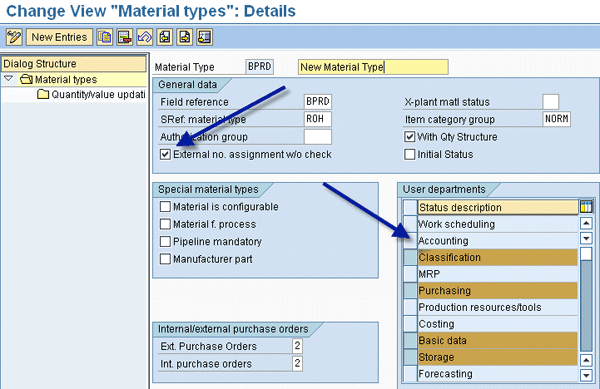Deselect the Basic data row selector
600x389 pixels.
[x=410, y=340]
